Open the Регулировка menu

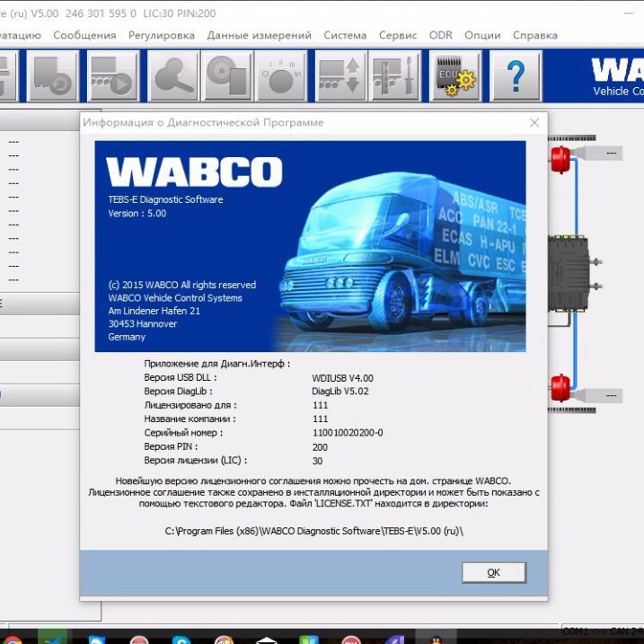(162, 35)
